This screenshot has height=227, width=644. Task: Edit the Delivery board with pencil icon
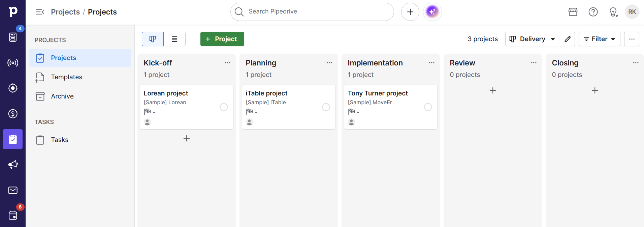(x=568, y=39)
